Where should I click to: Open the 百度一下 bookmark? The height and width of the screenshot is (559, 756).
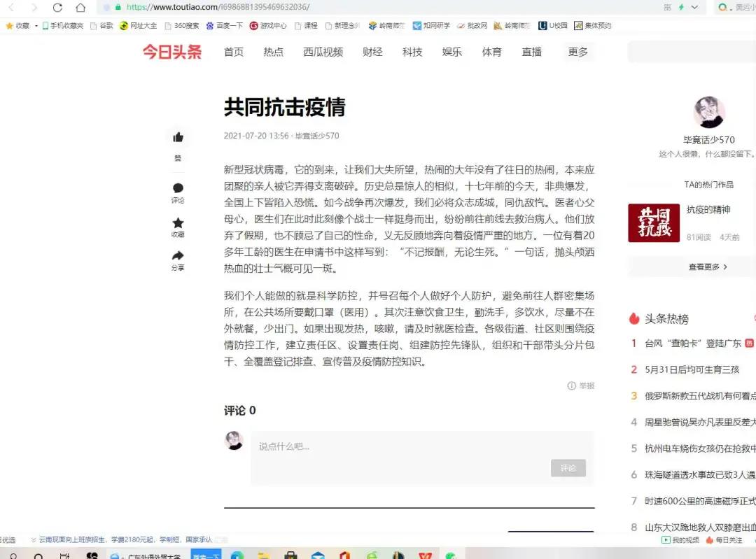225,26
